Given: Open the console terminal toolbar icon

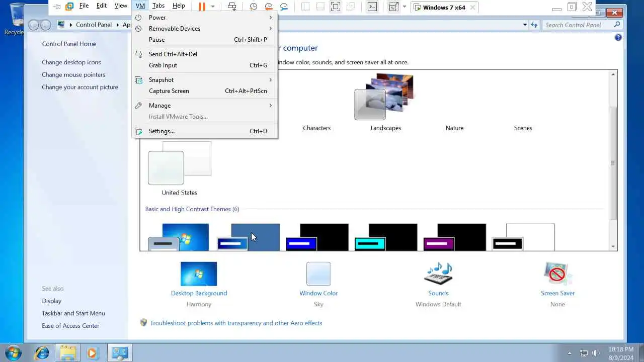Looking at the screenshot, I should tap(372, 7).
